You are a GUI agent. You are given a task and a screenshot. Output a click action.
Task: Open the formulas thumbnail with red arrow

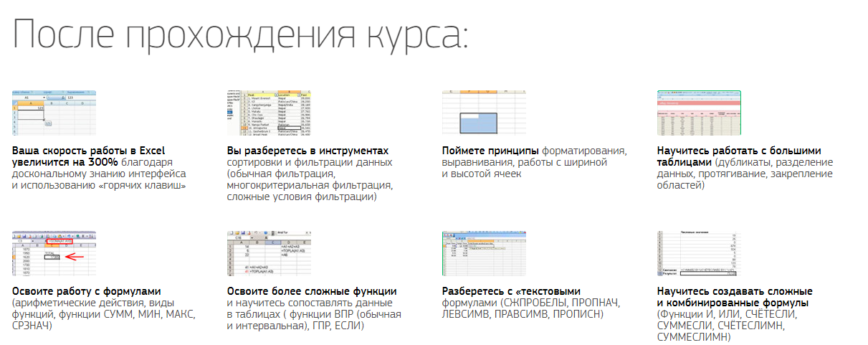pyautogui.click(x=54, y=254)
